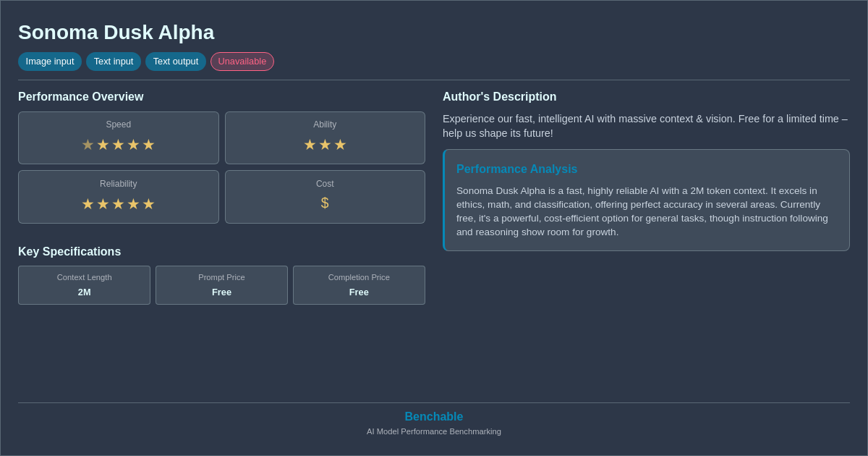Click the Performance Overview heading
The image size is (868, 456).
(x=81, y=97)
